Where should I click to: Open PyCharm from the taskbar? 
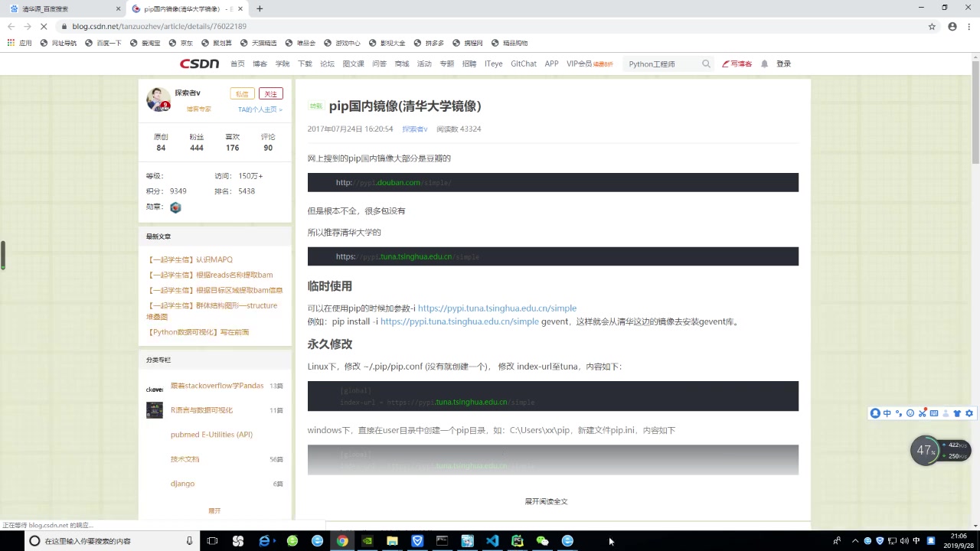click(x=518, y=541)
